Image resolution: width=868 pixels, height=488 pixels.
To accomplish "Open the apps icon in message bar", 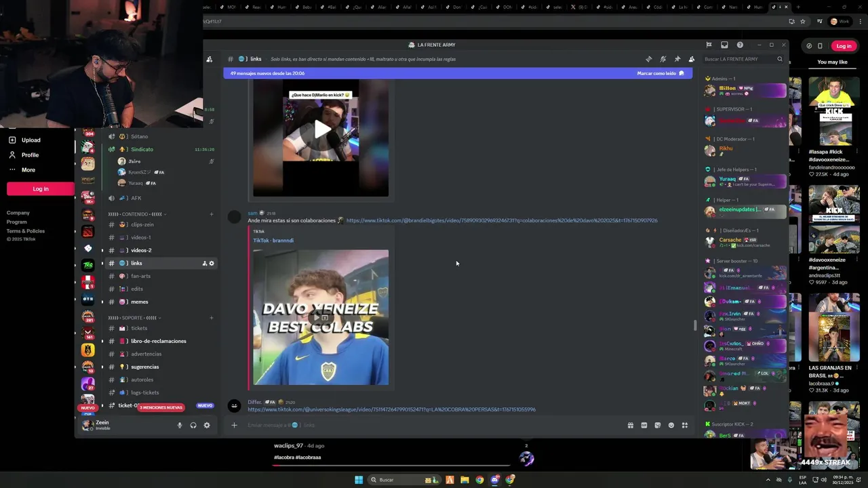I will (684, 425).
